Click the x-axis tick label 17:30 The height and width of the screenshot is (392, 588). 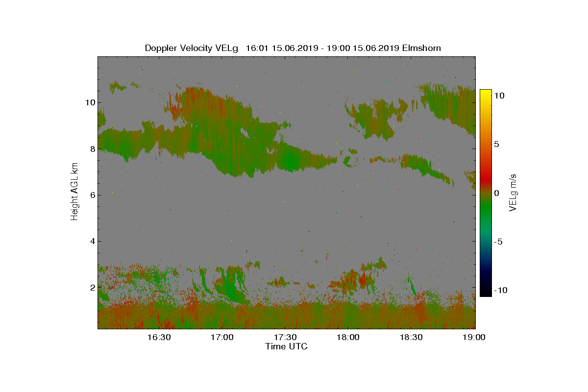click(285, 337)
